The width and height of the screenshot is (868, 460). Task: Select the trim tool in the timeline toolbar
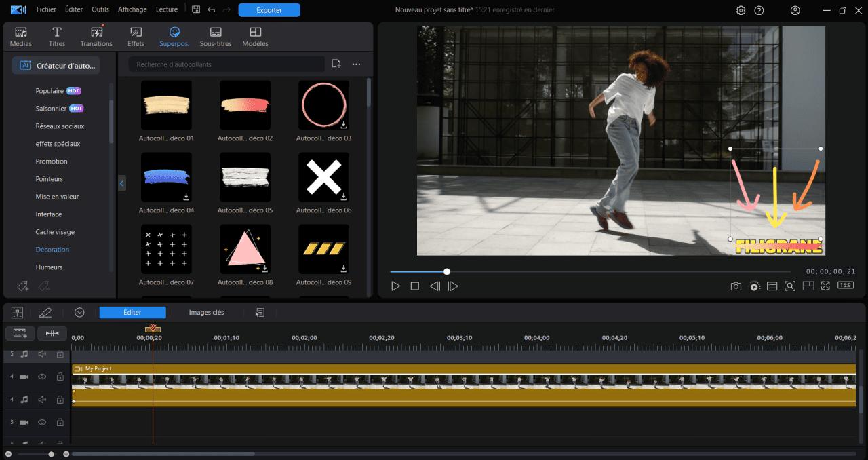[x=53, y=333]
